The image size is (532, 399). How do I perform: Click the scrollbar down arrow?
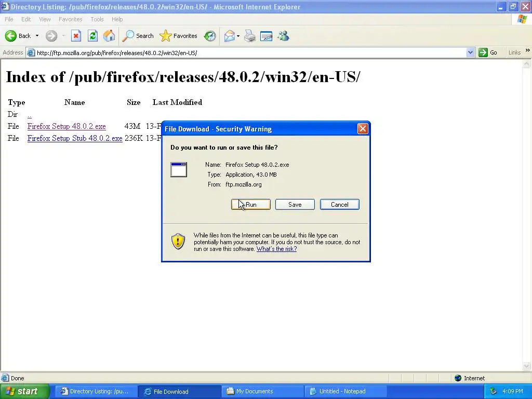[x=527, y=366]
